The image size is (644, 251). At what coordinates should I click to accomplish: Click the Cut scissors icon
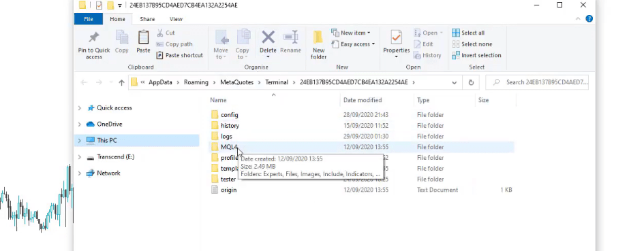click(x=159, y=33)
